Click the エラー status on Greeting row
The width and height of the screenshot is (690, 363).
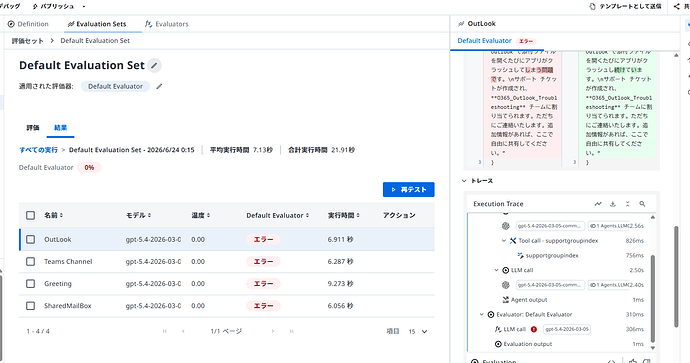click(263, 284)
